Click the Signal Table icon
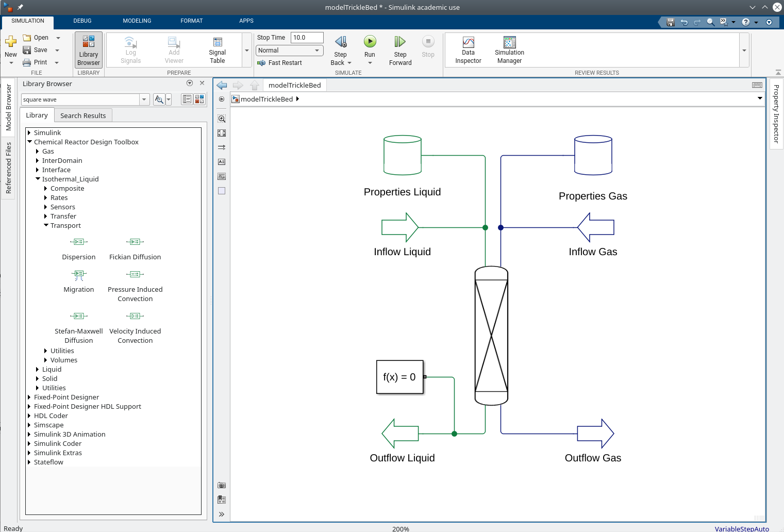This screenshot has height=532, width=784. coord(218,42)
